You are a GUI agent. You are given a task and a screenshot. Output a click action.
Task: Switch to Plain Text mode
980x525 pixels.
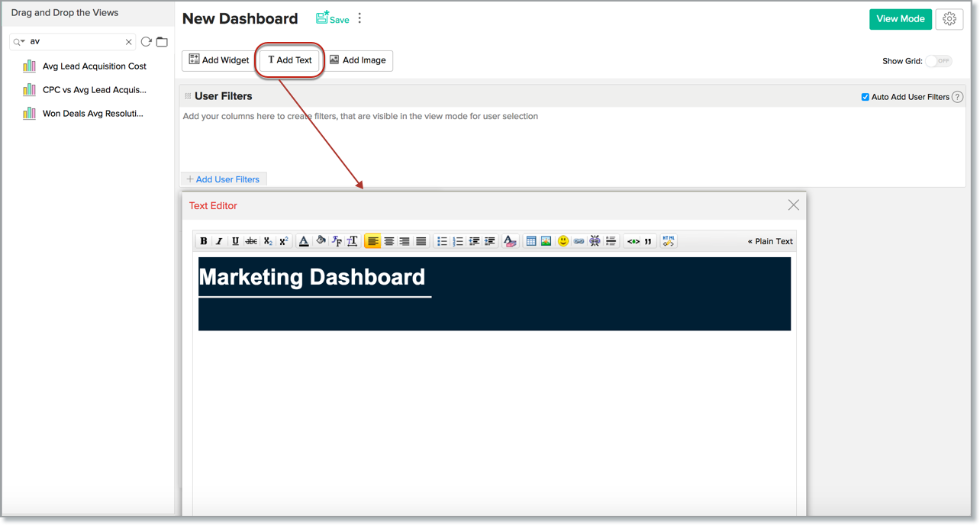tap(770, 240)
